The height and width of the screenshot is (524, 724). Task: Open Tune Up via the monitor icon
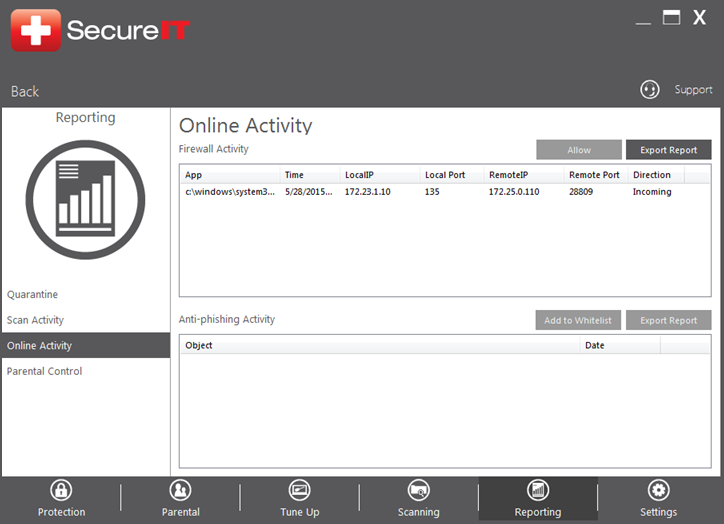coord(300,490)
